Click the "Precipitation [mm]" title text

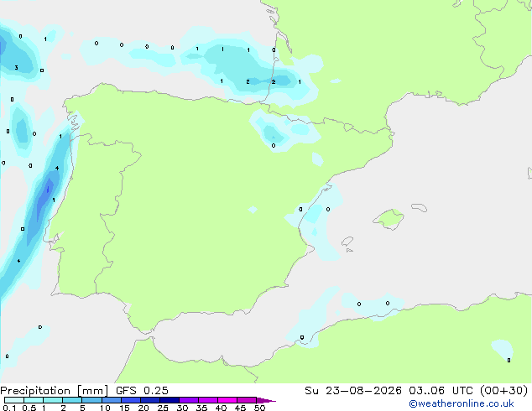[x=55, y=391]
